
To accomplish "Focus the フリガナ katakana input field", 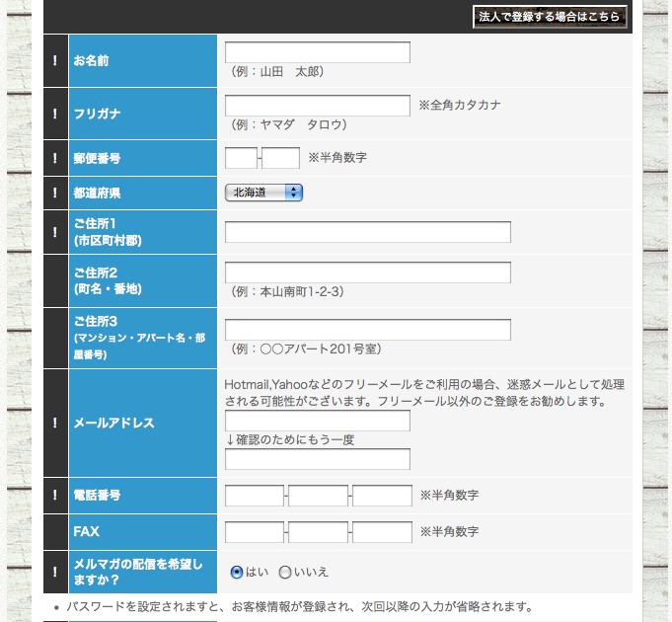I will [x=318, y=106].
